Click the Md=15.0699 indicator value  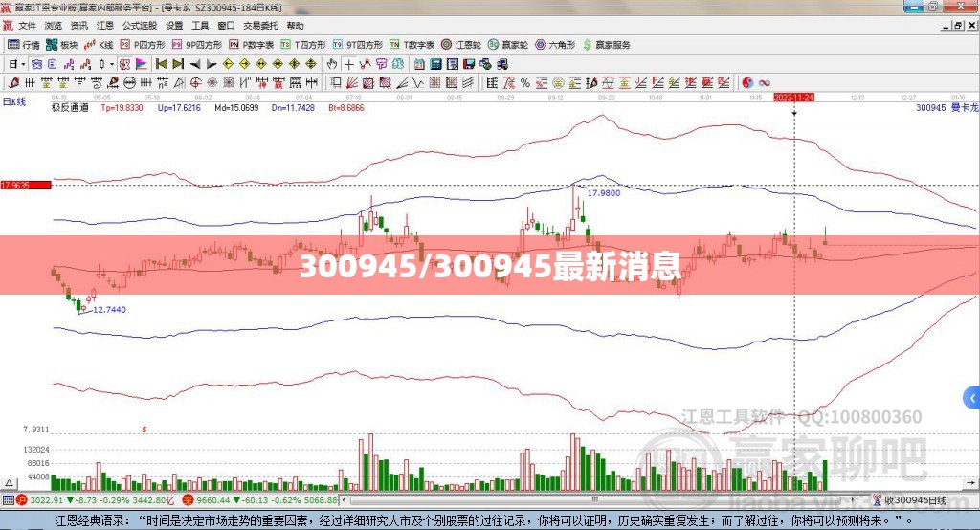(236, 107)
